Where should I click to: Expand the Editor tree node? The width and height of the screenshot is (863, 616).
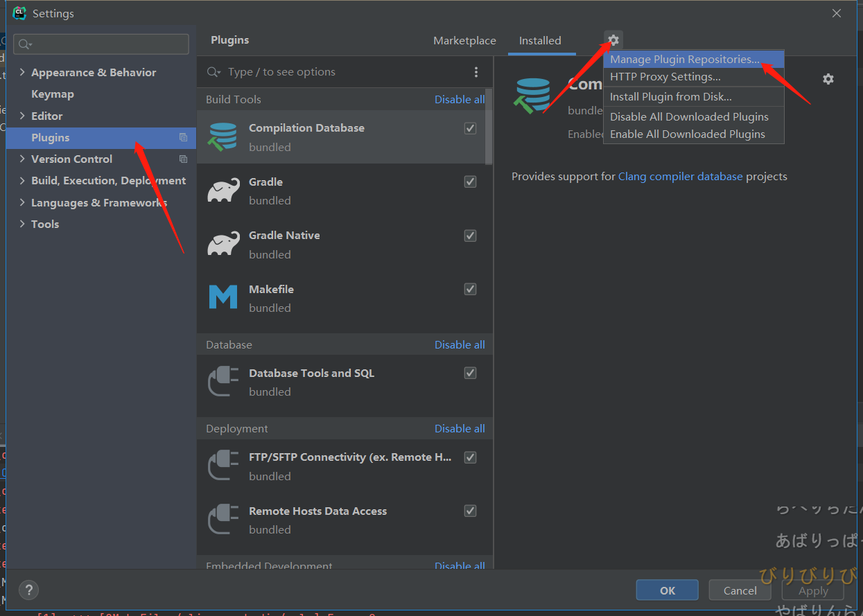click(22, 116)
